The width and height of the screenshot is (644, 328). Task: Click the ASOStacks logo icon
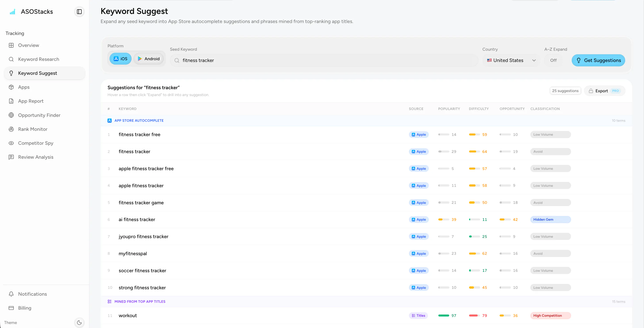12,12
